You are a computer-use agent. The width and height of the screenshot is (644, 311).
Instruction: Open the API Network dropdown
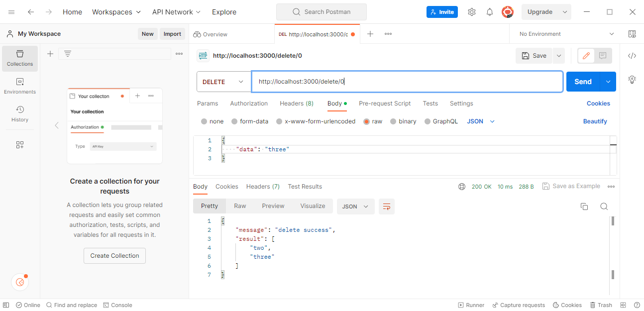176,12
